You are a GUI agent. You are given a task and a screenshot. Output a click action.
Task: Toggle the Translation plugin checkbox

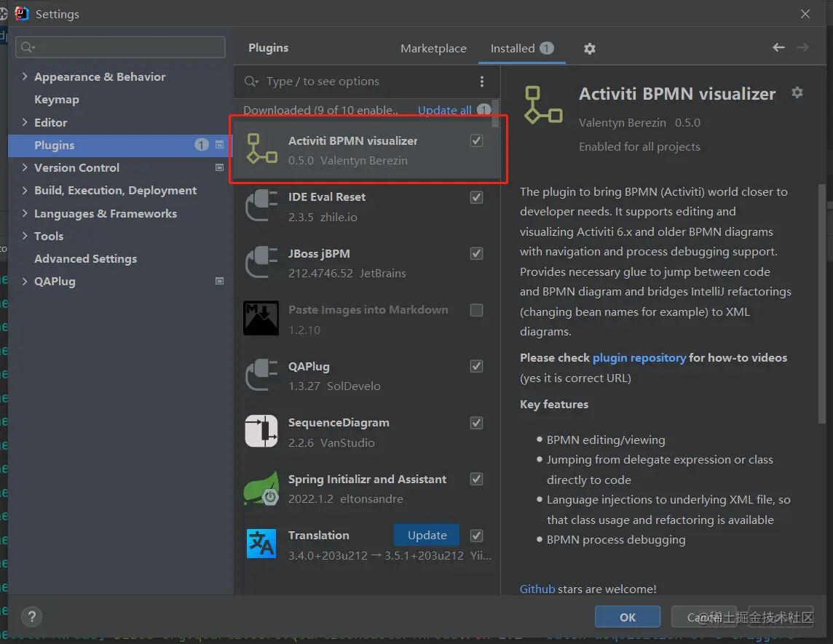[476, 536]
